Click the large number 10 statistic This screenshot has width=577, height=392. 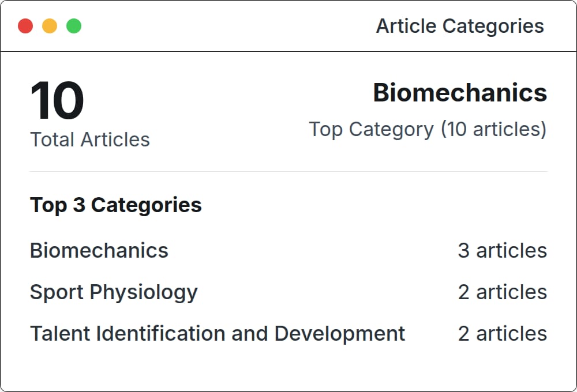click(x=57, y=101)
